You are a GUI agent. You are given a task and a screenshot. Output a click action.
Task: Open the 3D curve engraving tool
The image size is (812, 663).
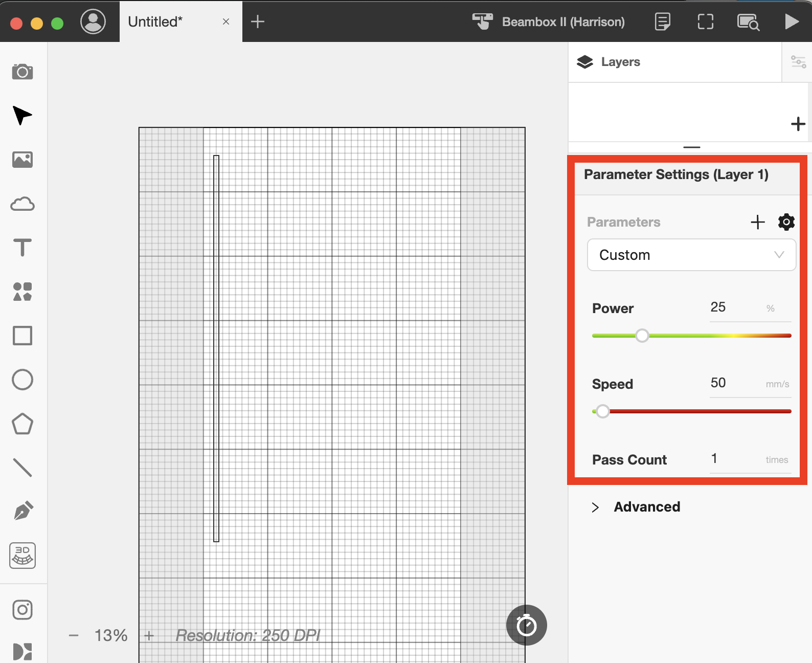(x=22, y=556)
